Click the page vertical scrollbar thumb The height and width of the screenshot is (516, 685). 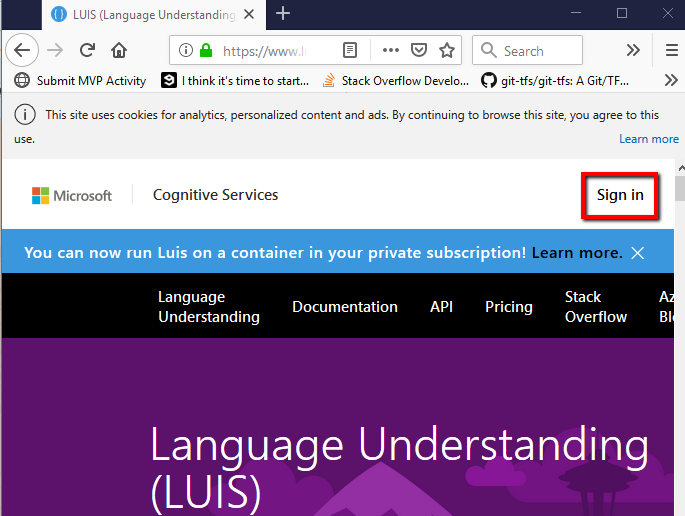pyautogui.click(x=680, y=188)
